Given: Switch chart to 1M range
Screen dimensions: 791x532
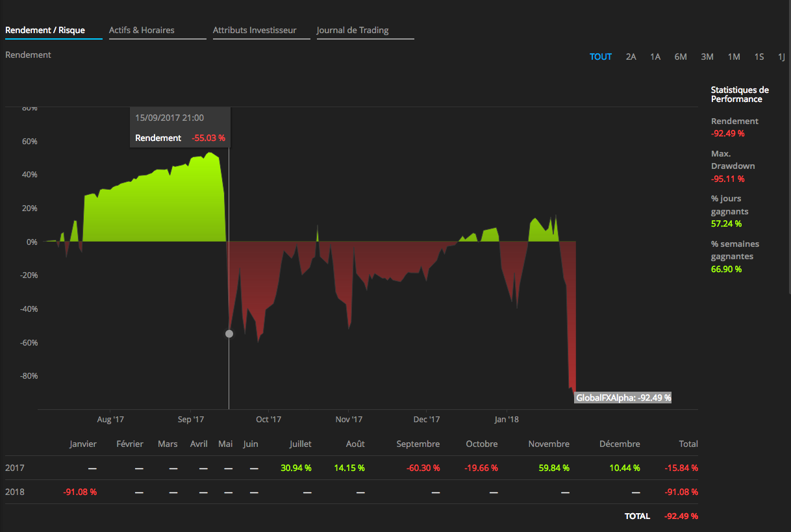Looking at the screenshot, I should click(x=734, y=57).
